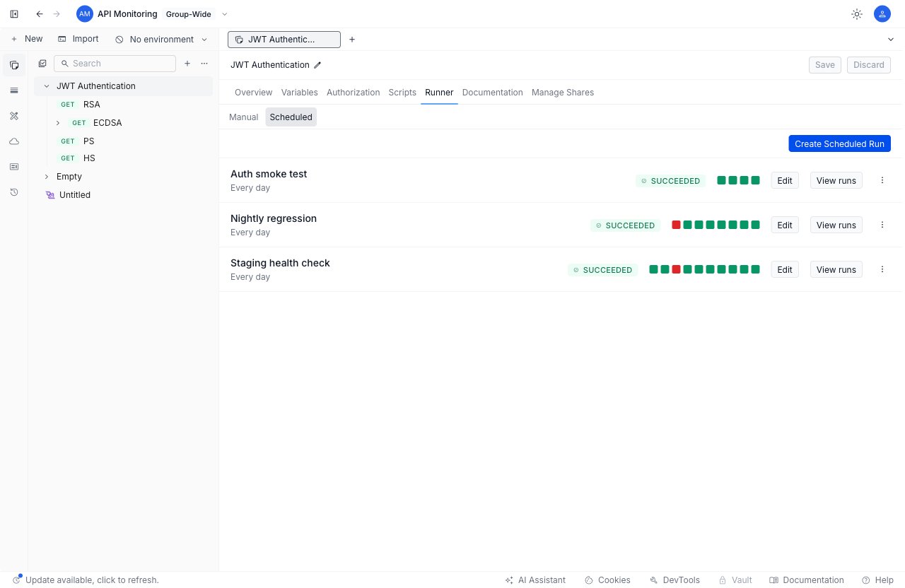Click the Import button
The height and width of the screenshot is (588, 905).
pos(78,40)
